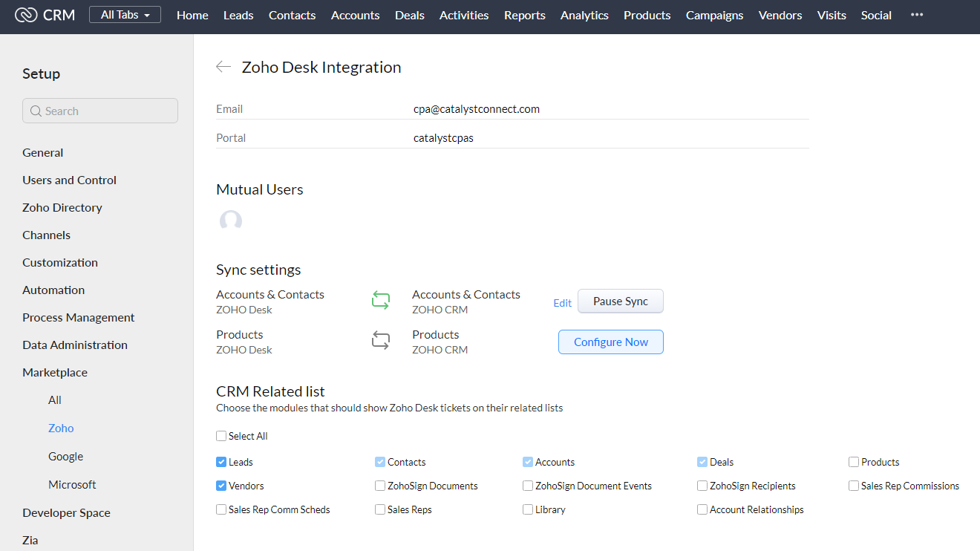Go to the Deals tab
The image size is (980, 551).
pos(409,15)
